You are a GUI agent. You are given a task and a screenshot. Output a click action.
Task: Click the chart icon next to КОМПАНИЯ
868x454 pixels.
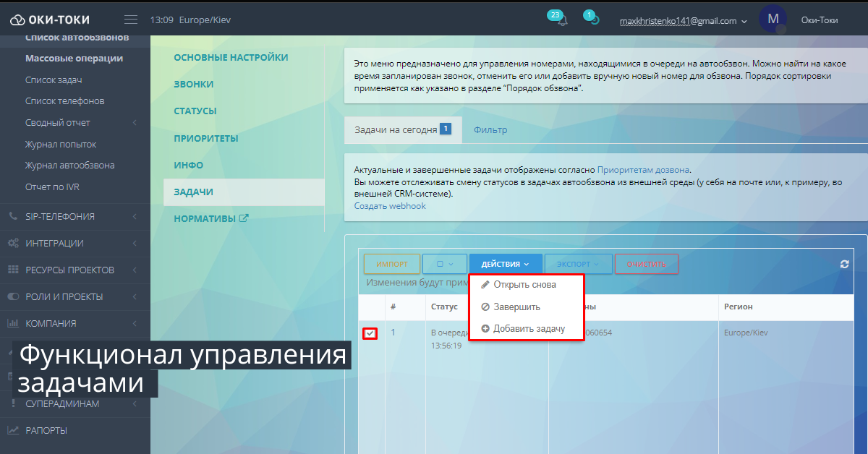click(x=12, y=323)
